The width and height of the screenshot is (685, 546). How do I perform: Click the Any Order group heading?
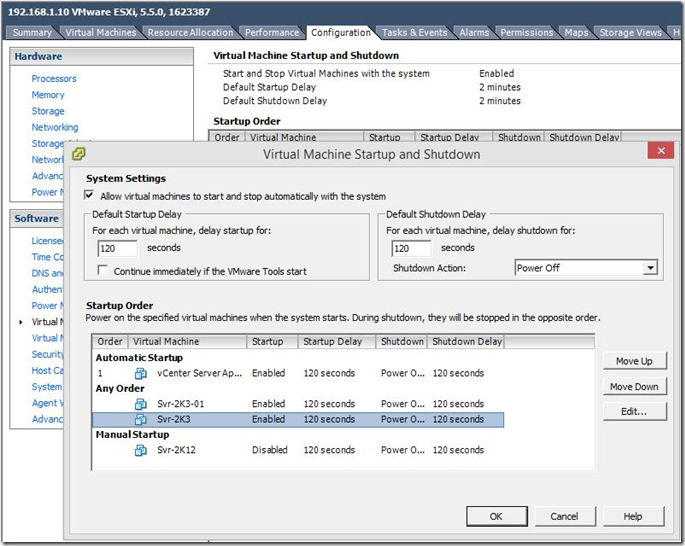[120, 389]
